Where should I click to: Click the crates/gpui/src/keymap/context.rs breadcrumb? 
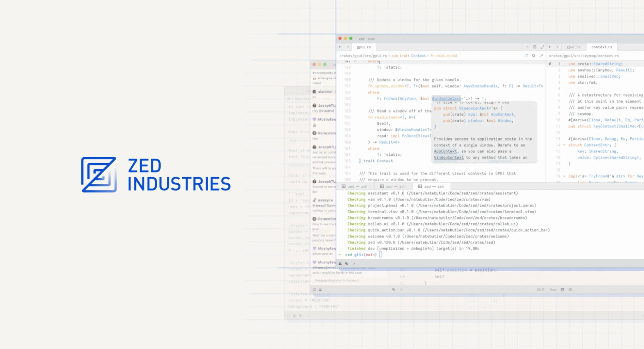click(584, 56)
